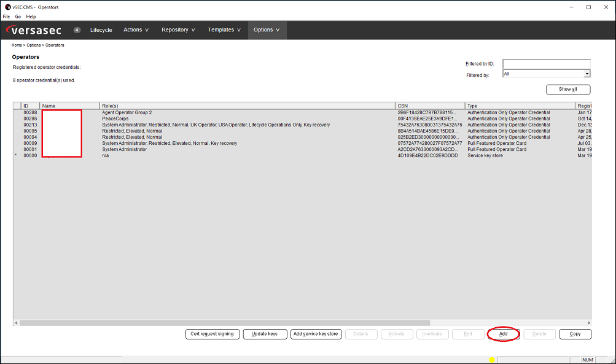Click the Home breadcrumb link

(x=17, y=45)
